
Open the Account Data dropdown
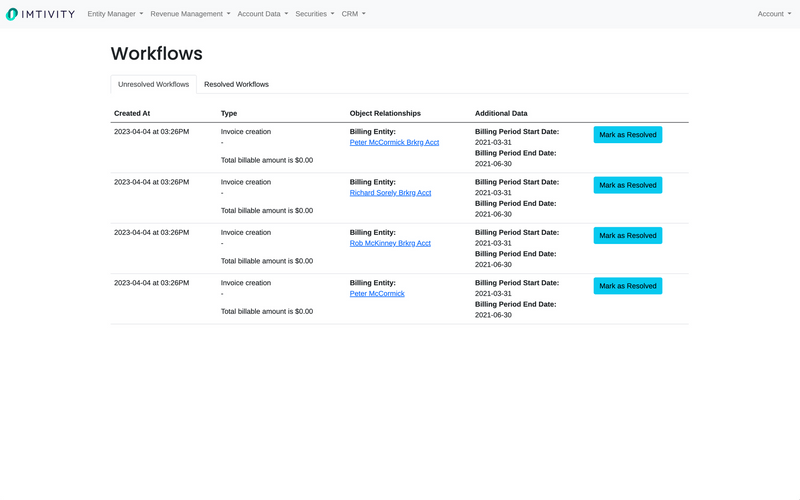click(x=262, y=14)
